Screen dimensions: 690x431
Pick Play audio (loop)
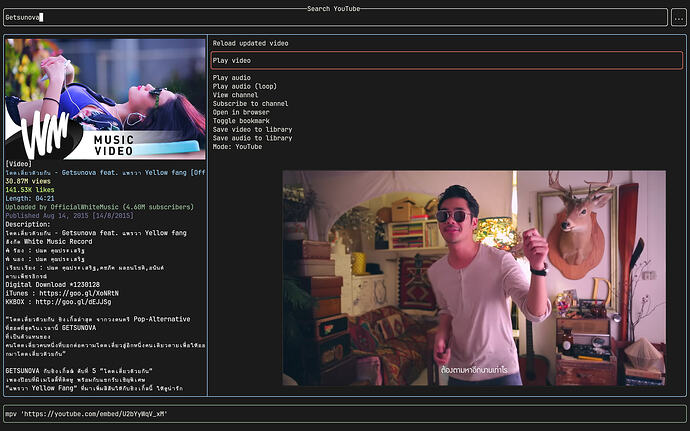[x=245, y=86]
